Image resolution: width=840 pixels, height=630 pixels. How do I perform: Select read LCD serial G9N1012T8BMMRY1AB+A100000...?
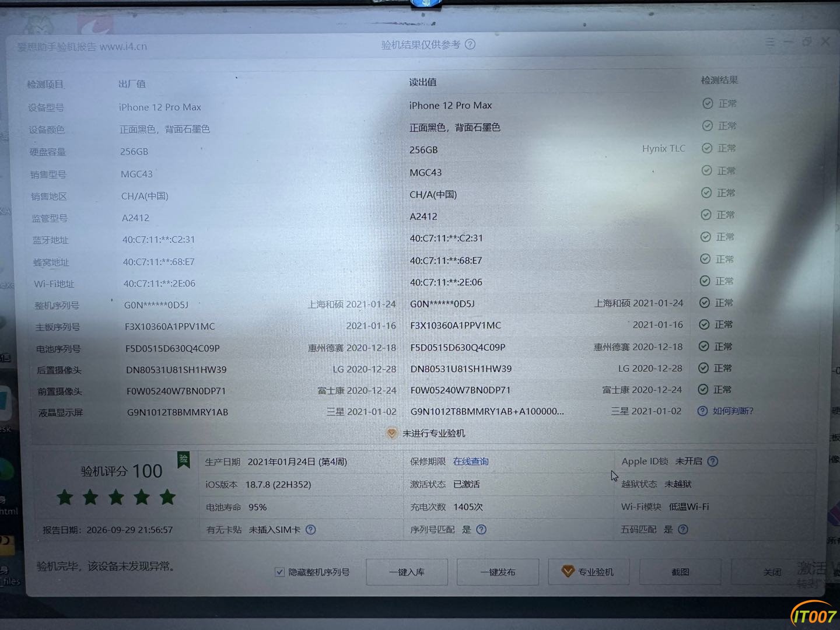tap(487, 411)
